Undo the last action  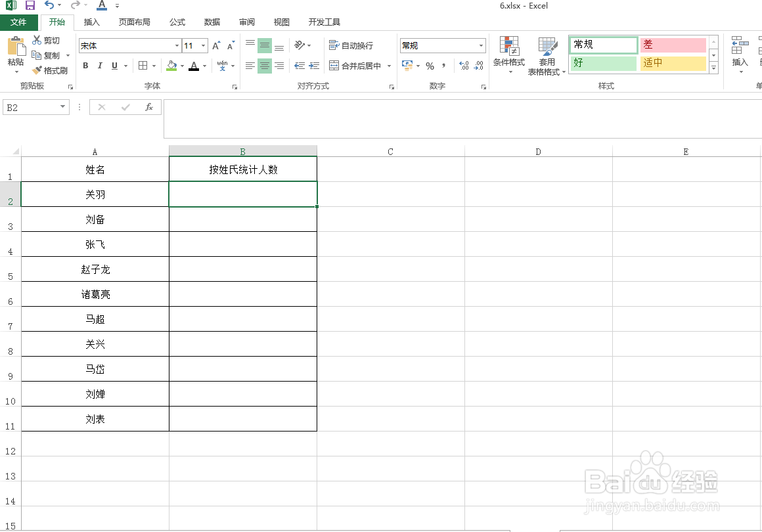coord(49,5)
